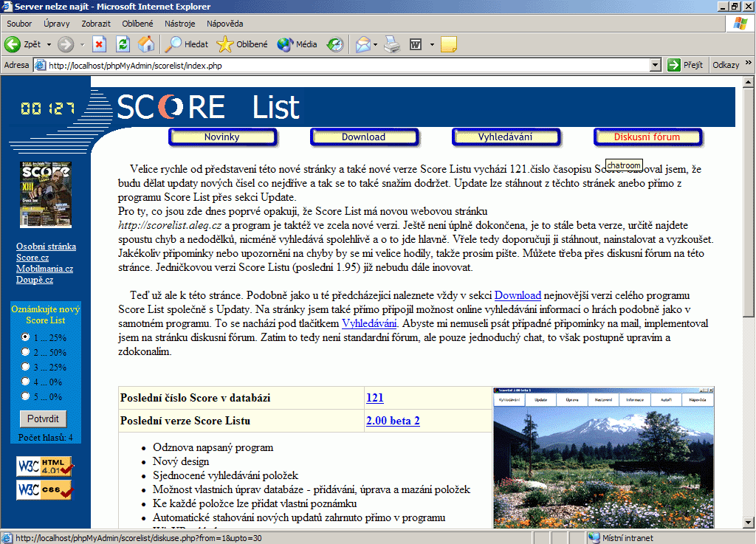
Task: Open the Média panel from toolbar
Action: pos(297,44)
